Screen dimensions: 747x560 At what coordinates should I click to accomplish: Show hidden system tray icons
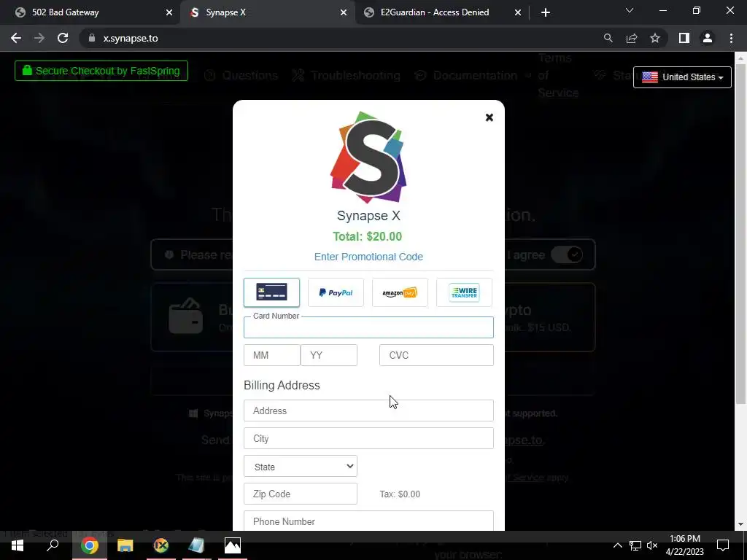[617, 545]
